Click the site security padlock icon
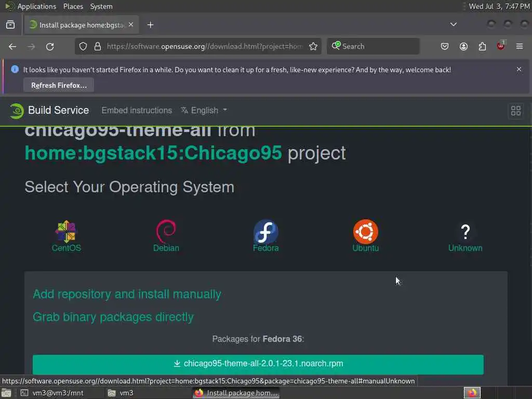 click(x=98, y=46)
